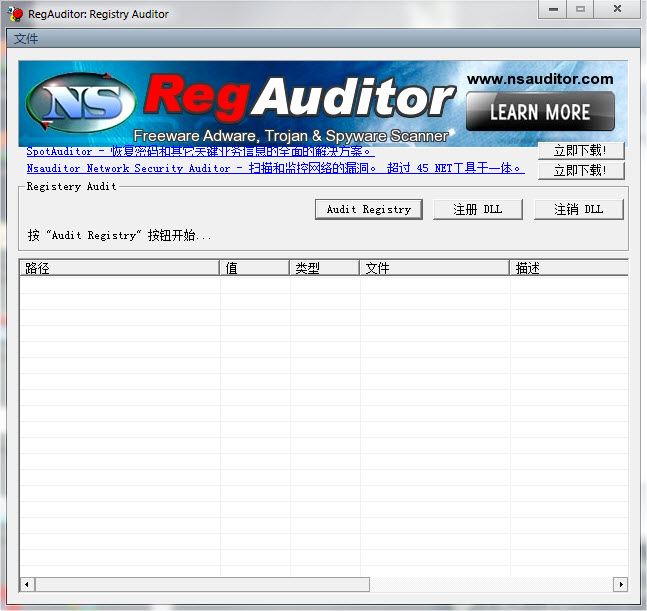This screenshot has width=647, height=611.
Task: Click the horizontal scrollbar left arrow
Action: coord(27,584)
